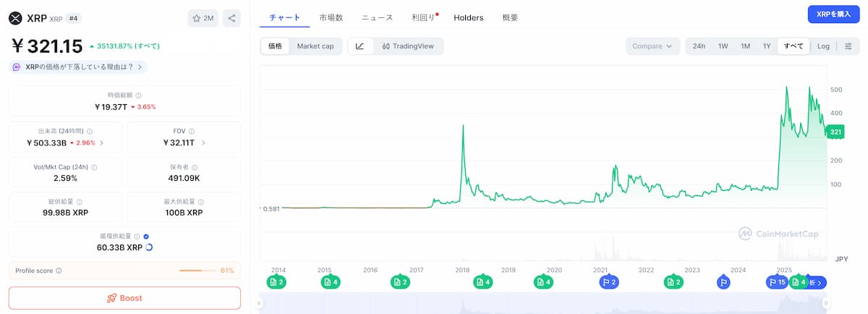This screenshot has width=868, height=314.
Task: Open the 利回り tab
Action: click(423, 17)
